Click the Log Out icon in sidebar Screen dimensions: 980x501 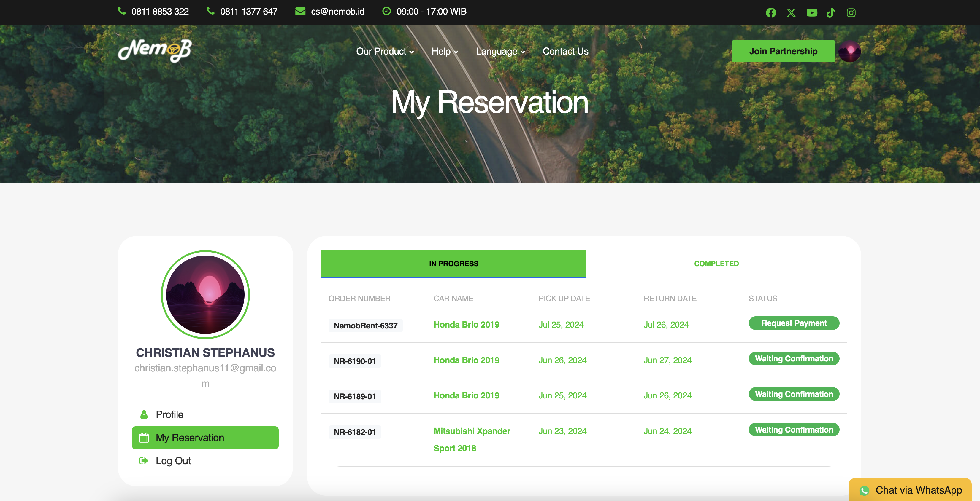143,461
